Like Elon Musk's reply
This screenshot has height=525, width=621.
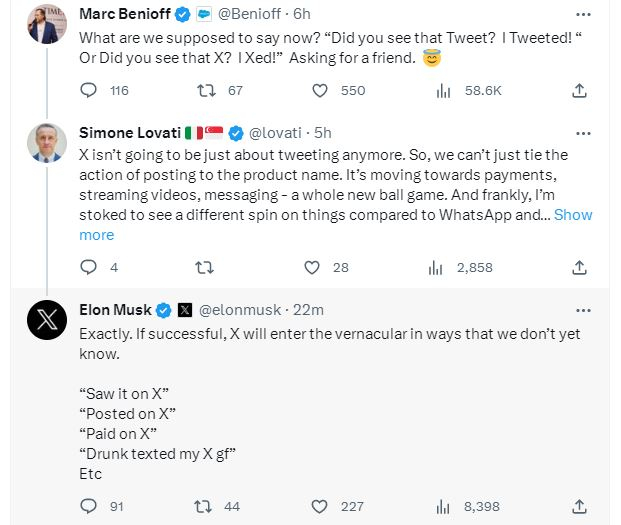click(320, 506)
